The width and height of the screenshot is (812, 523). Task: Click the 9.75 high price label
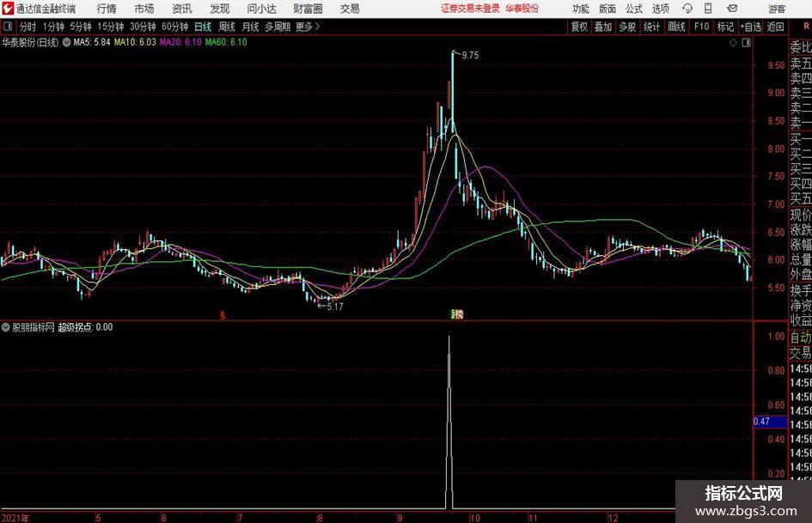pos(470,56)
